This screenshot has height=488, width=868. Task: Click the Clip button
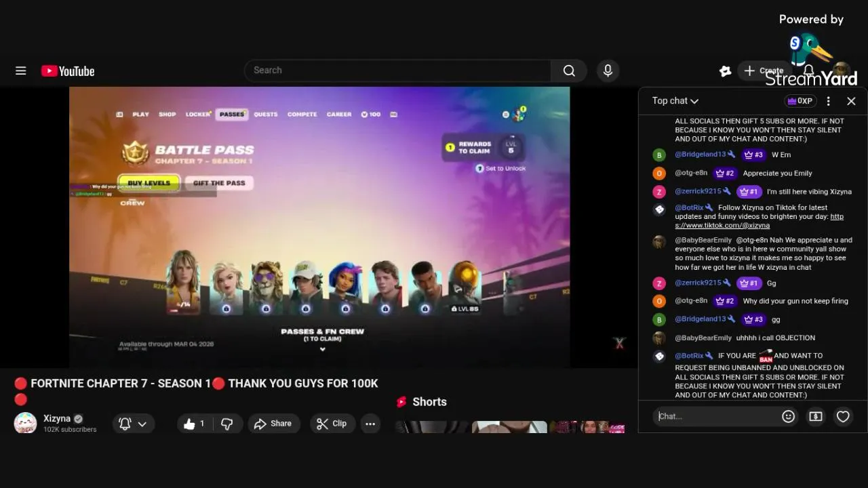pos(332,424)
